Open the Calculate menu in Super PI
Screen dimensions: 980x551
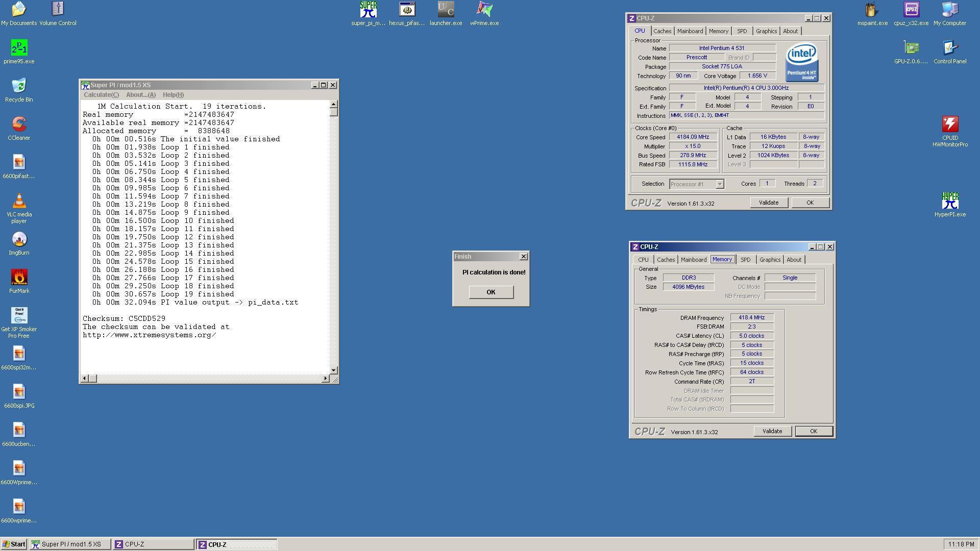pos(101,95)
